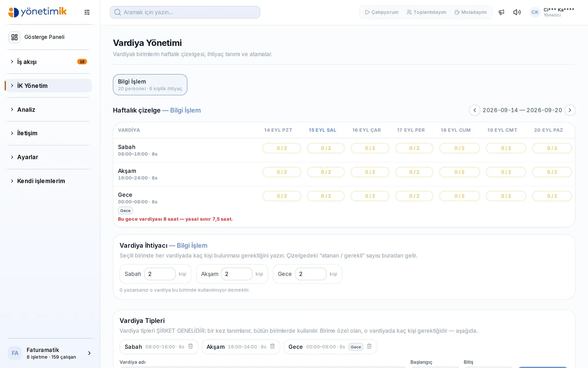Click the red night shift legal limit warning

pyautogui.click(x=175, y=219)
